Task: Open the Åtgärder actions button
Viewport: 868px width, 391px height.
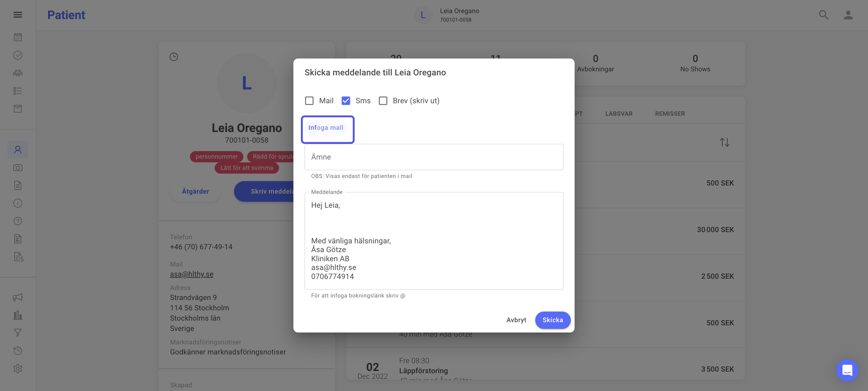Action: click(195, 192)
